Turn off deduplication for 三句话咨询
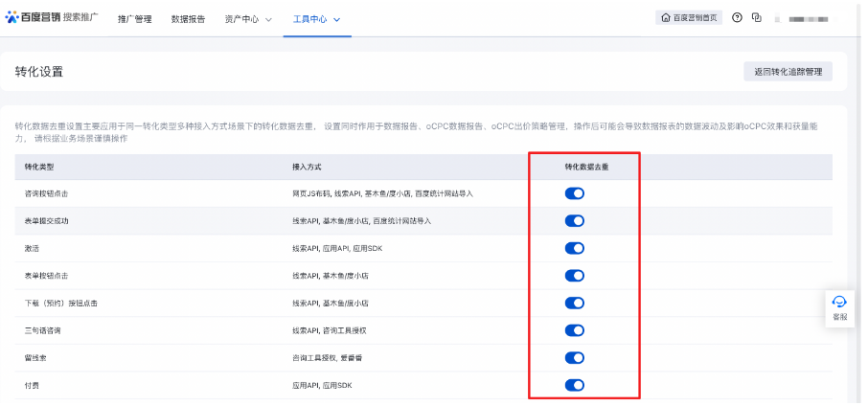 click(x=575, y=331)
